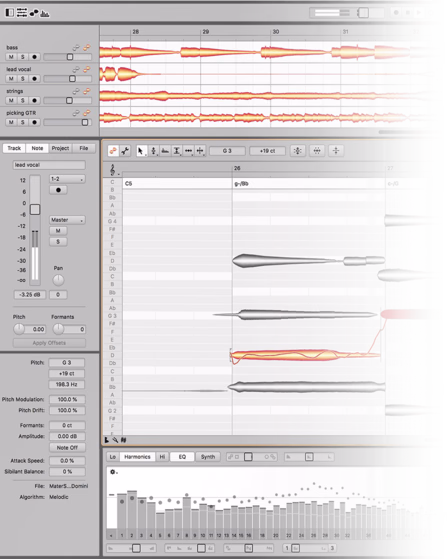447x559 pixels.
Task: Open the mixer sliders icon in top toolbar
Action: point(22,13)
